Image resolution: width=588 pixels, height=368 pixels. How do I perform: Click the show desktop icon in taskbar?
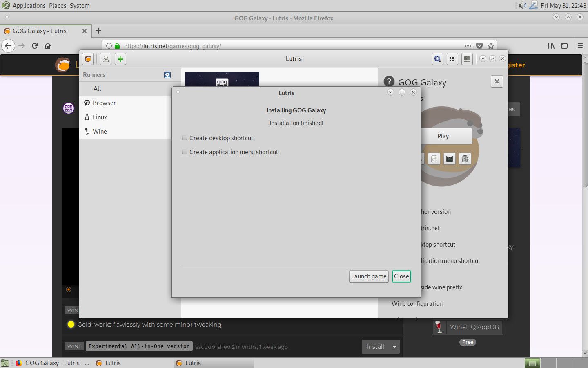click(x=5, y=363)
